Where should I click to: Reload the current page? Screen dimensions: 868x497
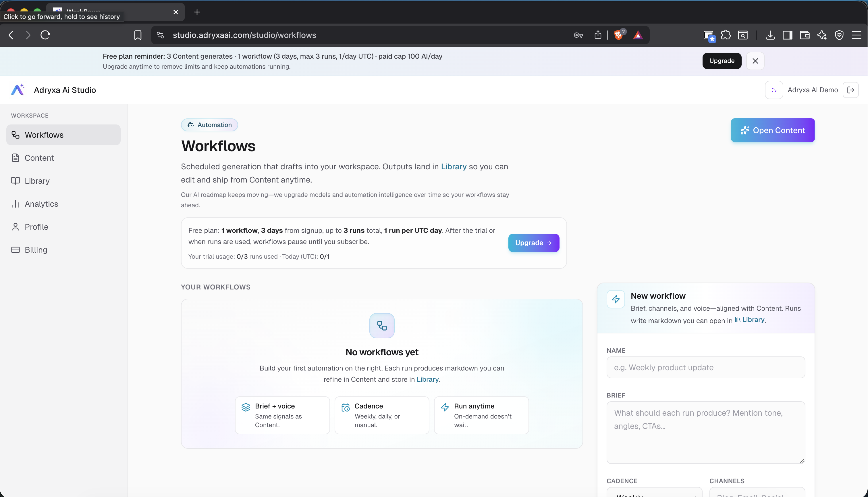45,35
